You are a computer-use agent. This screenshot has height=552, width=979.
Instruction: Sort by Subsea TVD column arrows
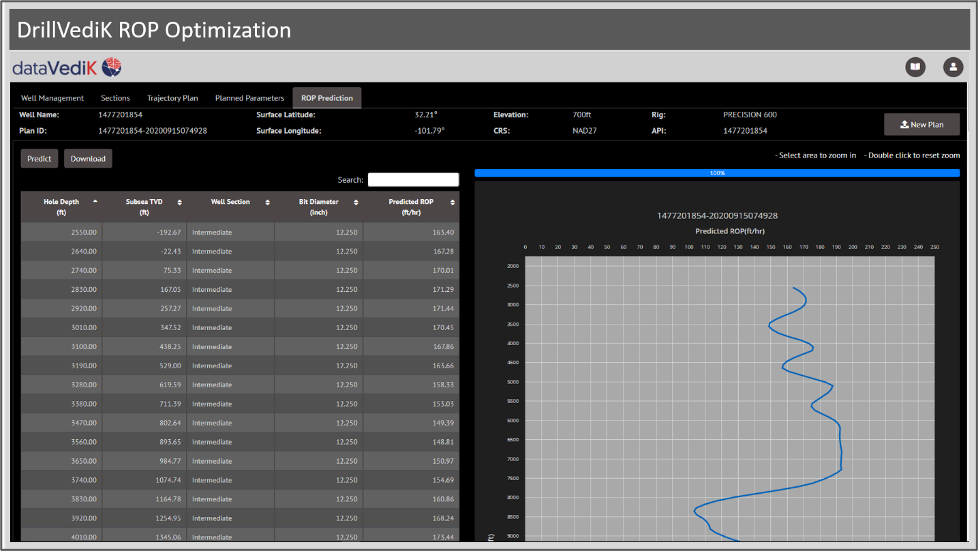tap(180, 202)
